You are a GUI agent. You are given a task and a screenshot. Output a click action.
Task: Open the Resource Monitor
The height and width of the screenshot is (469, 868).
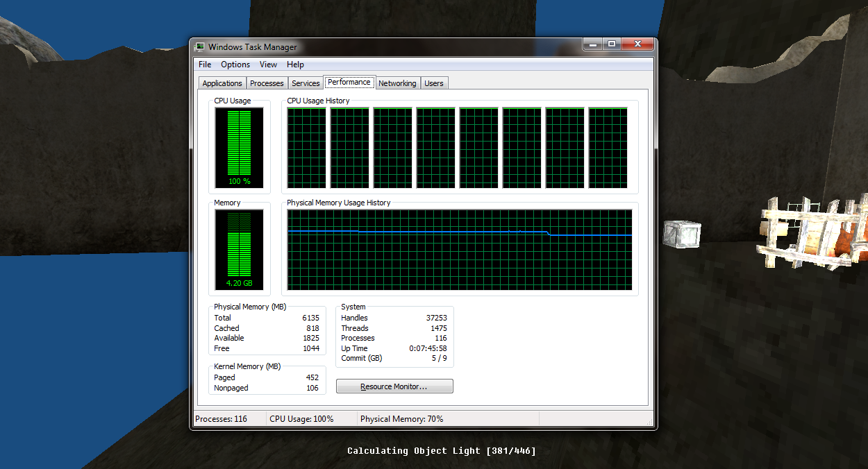394,386
